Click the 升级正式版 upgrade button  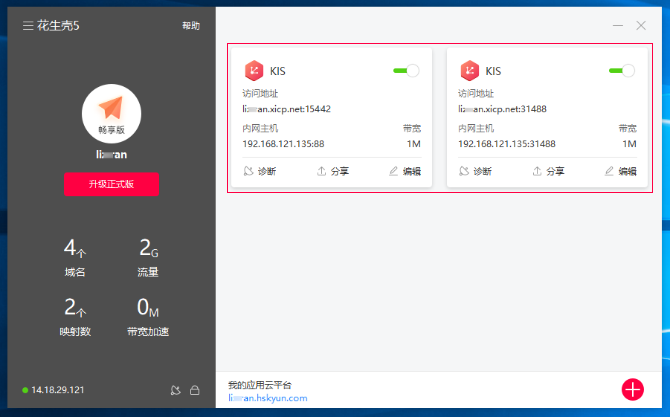[112, 184]
